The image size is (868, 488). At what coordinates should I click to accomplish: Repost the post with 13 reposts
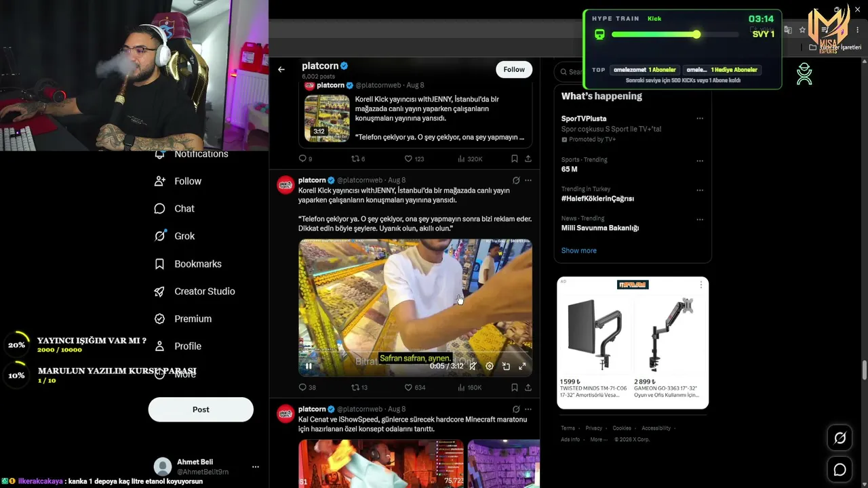point(359,388)
